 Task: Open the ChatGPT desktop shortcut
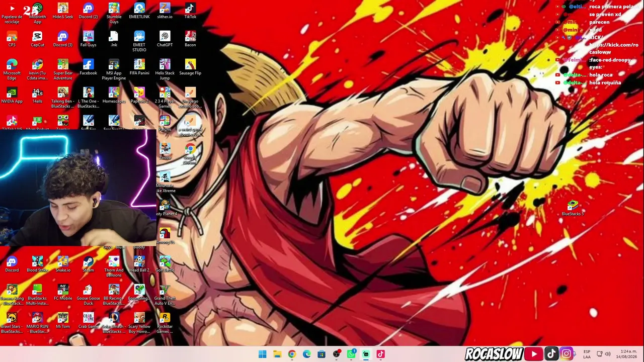click(x=165, y=39)
